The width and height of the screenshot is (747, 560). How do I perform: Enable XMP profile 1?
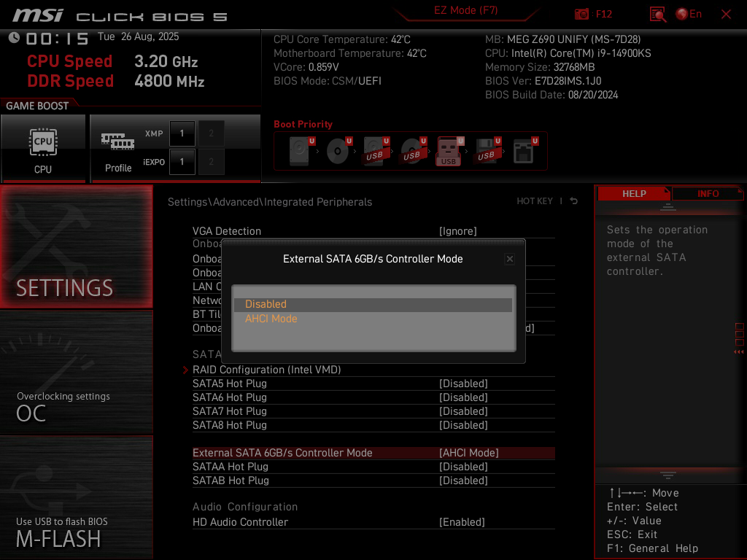click(182, 133)
